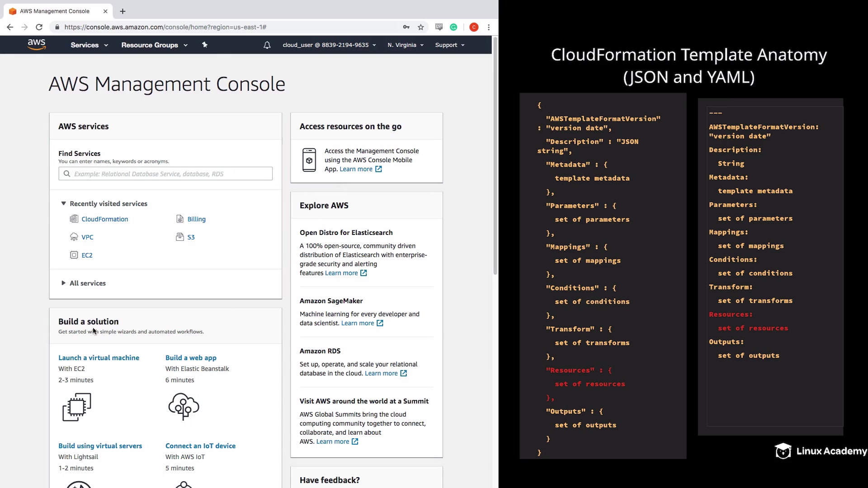Click the Elastic Beanstalk cloud tree icon

[x=184, y=406]
